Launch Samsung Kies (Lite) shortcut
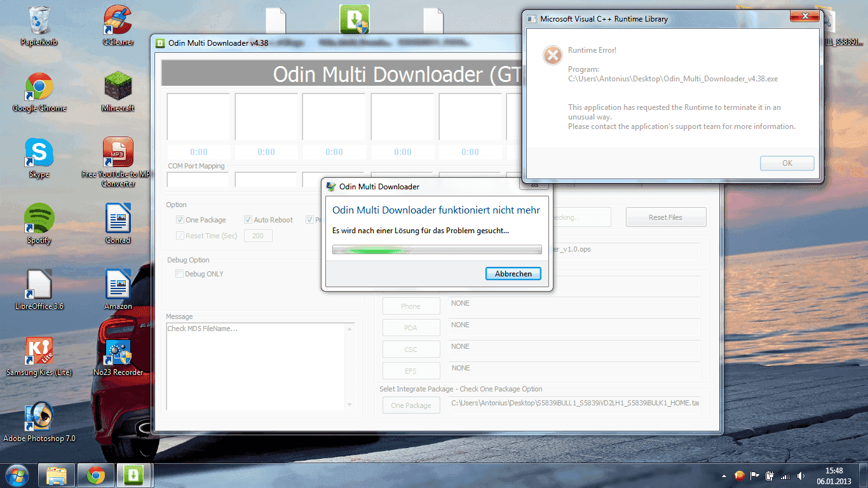Viewport: 868px width, 488px height. (39, 356)
